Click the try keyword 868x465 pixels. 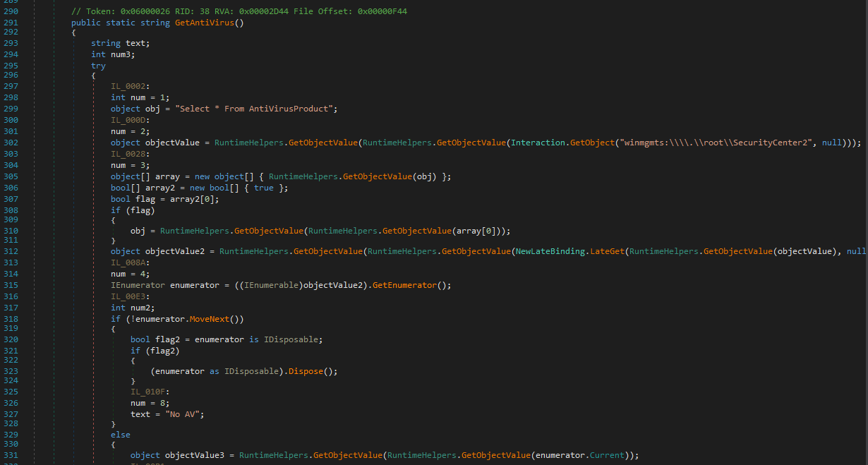pyautogui.click(x=98, y=66)
